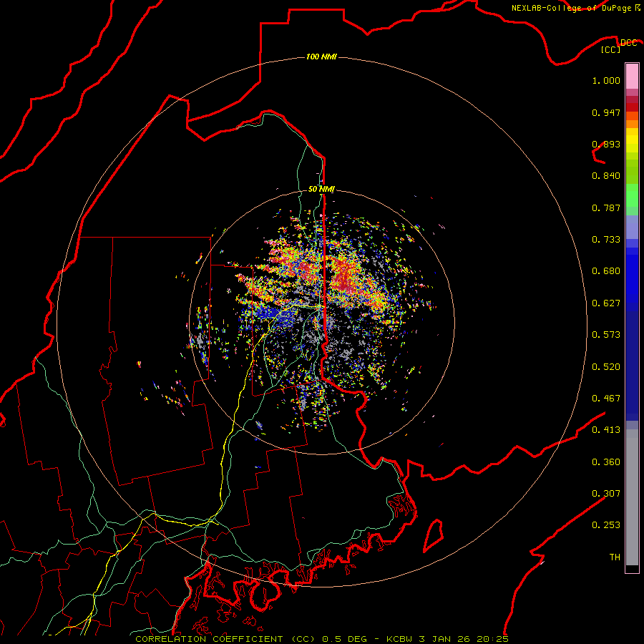Viewport: 644px width, 644px height.
Task: Click the TH label at the scale bottom
Action: 615,557
